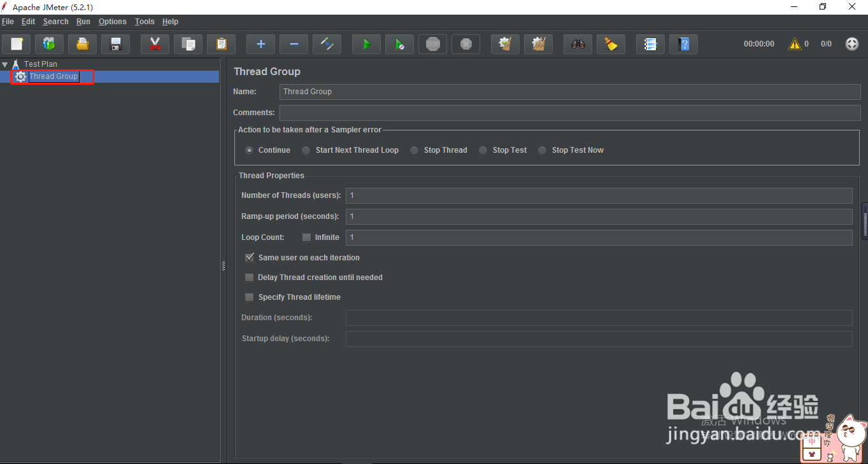Click the Number of Threads field
This screenshot has height=464, width=868.
click(x=599, y=195)
